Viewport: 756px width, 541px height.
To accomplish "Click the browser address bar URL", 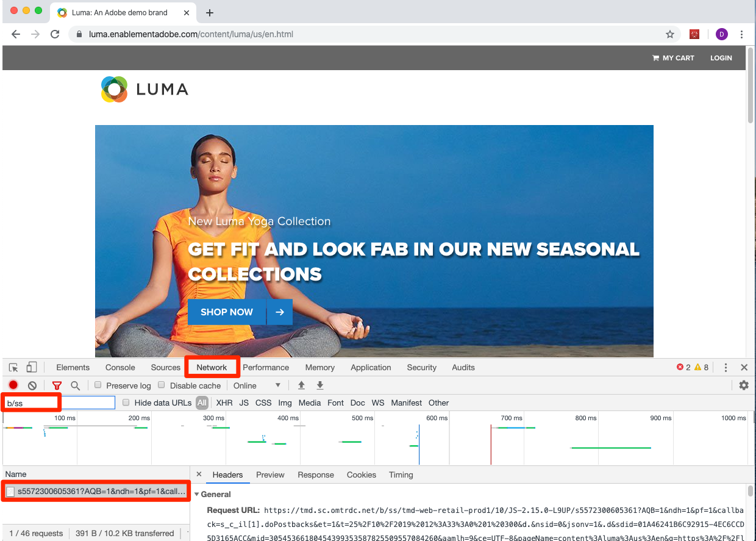I will point(191,34).
